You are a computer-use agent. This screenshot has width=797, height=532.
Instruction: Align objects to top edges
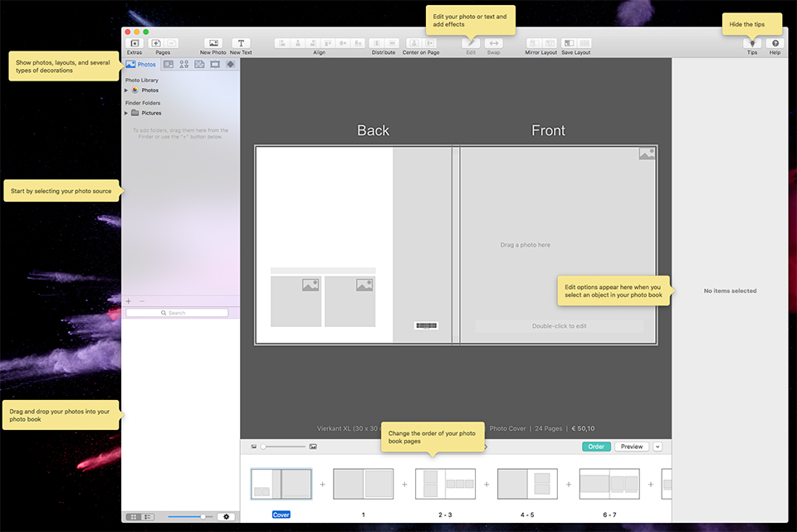click(x=328, y=43)
